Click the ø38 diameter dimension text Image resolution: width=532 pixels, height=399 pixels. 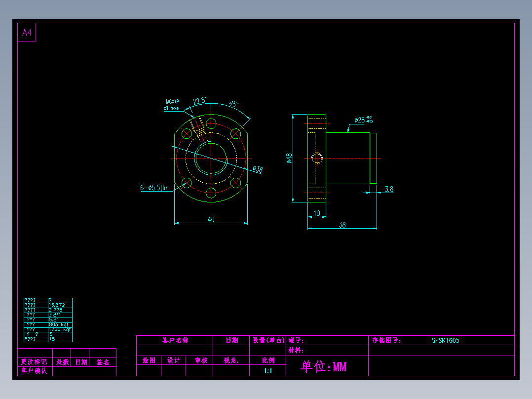(258, 169)
